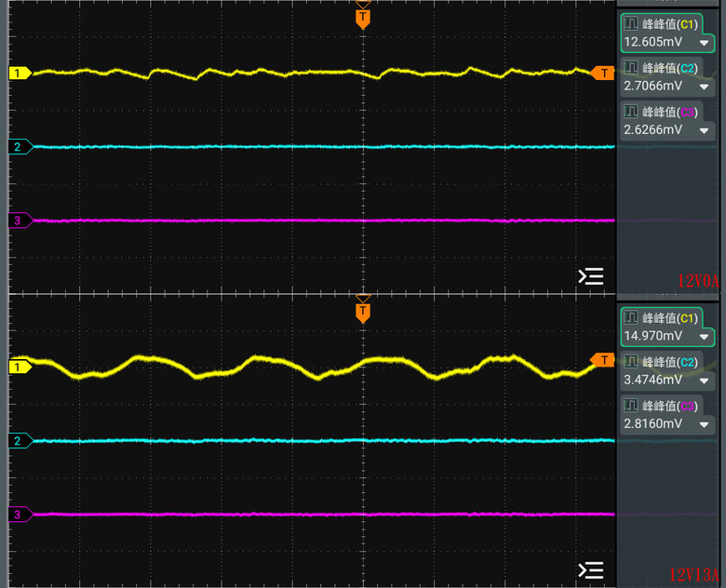Expand dropdown arrow beside 3.4746mV

pos(705,381)
